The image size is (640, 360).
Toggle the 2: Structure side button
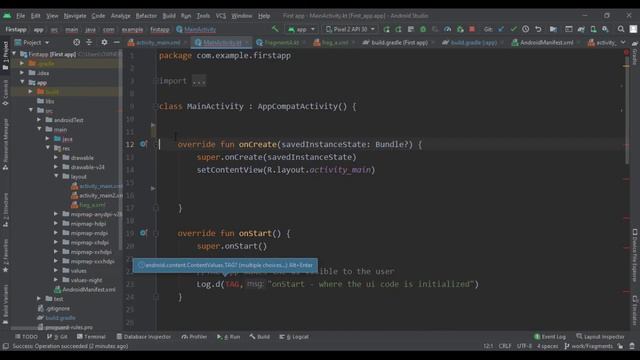coord(5,210)
